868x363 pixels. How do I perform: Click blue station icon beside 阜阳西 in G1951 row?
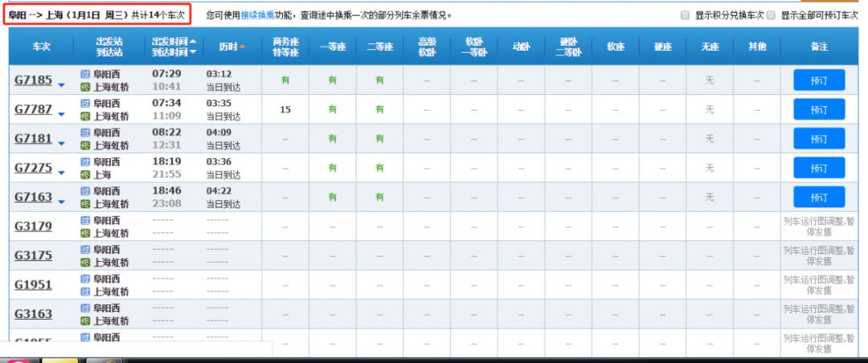84,279
